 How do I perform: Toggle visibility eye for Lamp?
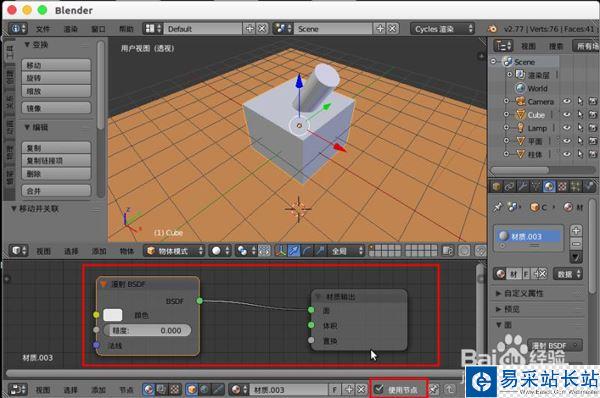[567, 128]
